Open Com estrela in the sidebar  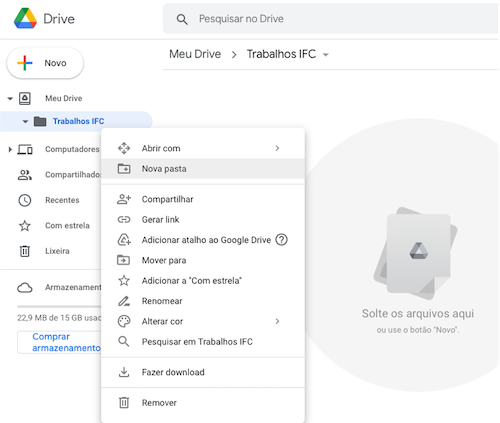pos(67,226)
